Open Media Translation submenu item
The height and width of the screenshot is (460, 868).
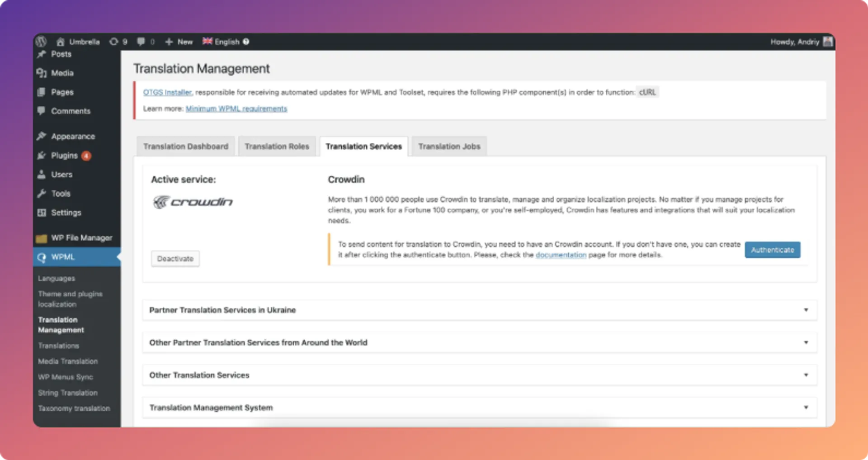68,361
